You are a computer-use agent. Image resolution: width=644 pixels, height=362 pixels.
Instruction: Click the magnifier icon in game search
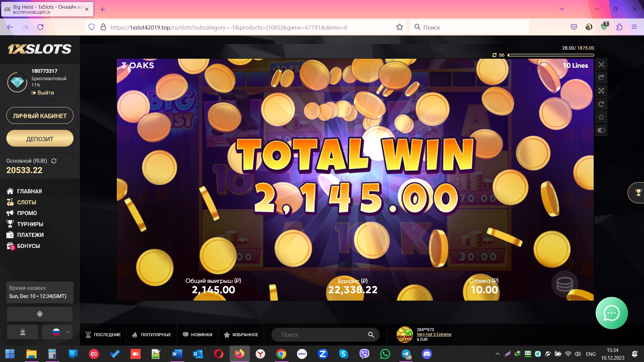coord(371,335)
